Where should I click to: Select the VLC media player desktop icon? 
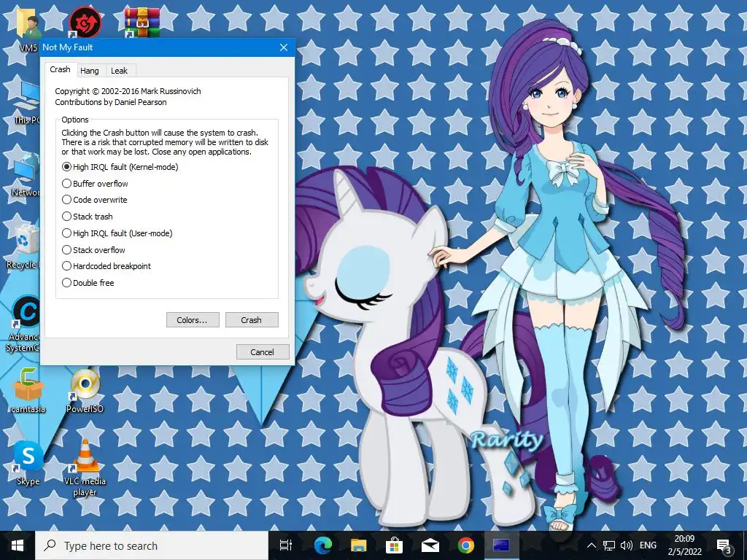tap(85, 468)
